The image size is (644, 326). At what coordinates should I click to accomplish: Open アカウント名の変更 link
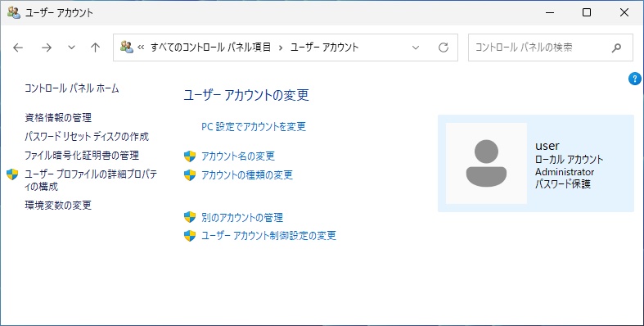pyautogui.click(x=238, y=156)
